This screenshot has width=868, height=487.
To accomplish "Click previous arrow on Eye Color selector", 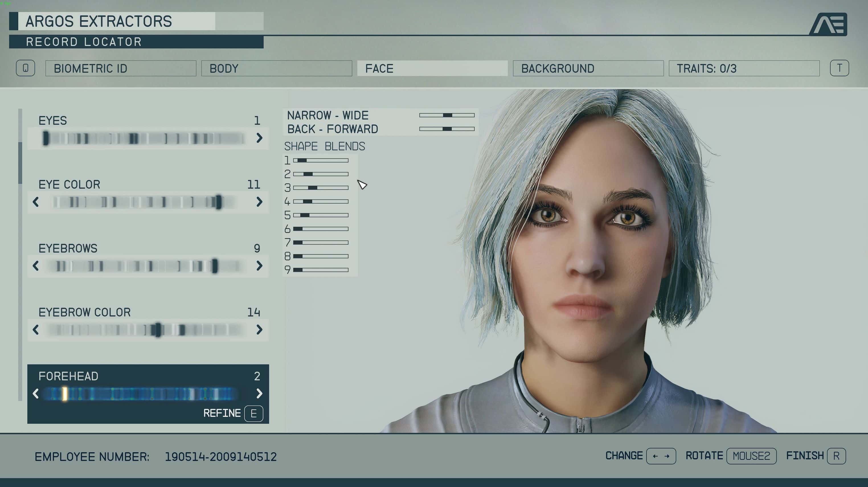I will coord(36,202).
